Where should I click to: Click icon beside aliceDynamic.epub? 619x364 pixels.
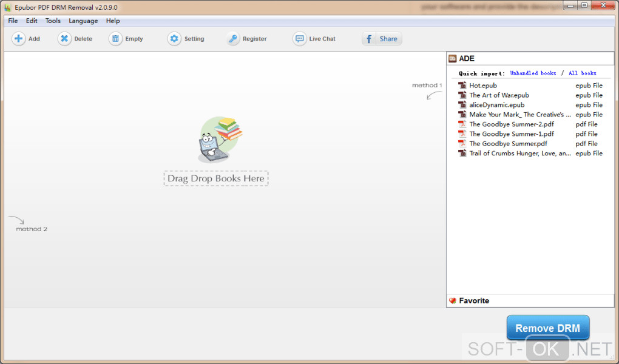pyautogui.click(x=462, y=104)
